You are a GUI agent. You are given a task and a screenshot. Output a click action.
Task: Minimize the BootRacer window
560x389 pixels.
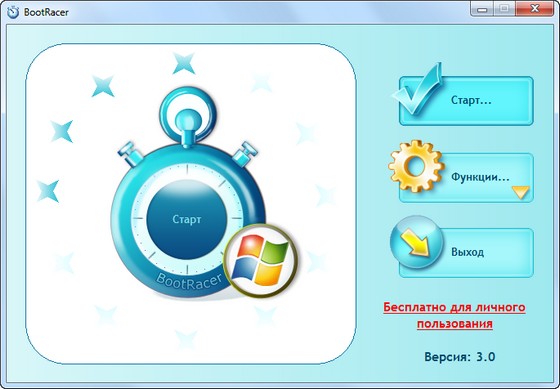482,9
